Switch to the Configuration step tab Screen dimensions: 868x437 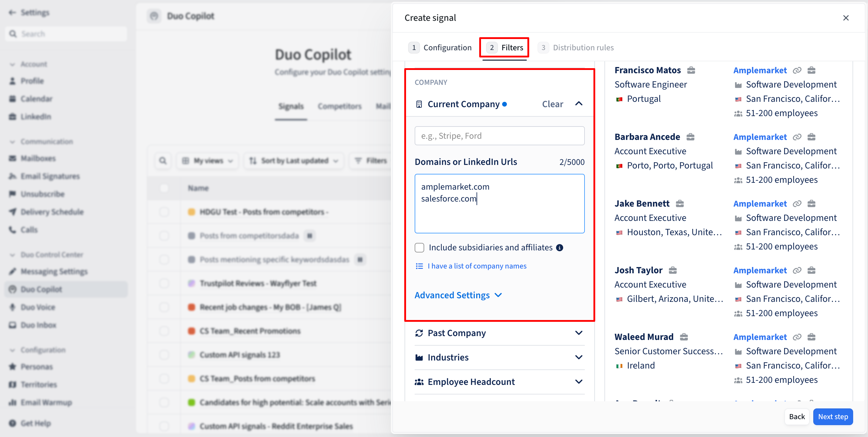[x=440, y=48]
